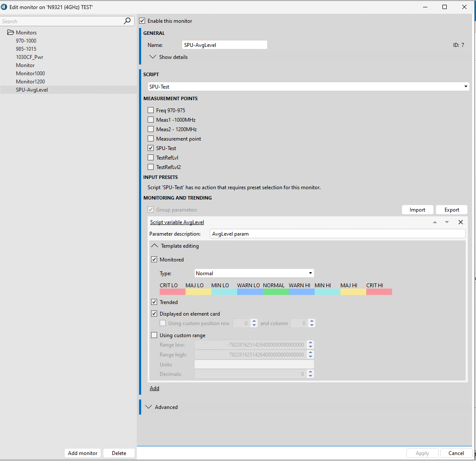Remove Script variable AvgLevel with X icon

click(x=461, y=222)
